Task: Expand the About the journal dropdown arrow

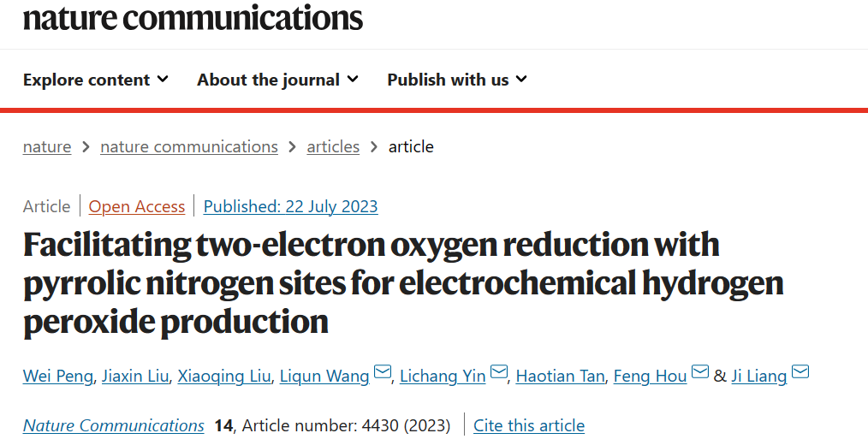Action: point(353,79)
